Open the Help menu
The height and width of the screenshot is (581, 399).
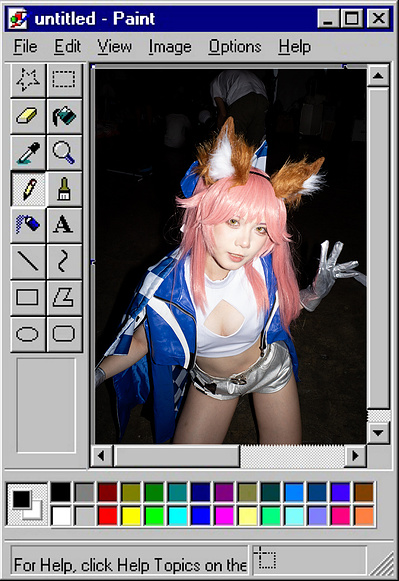tap(295, 47)
